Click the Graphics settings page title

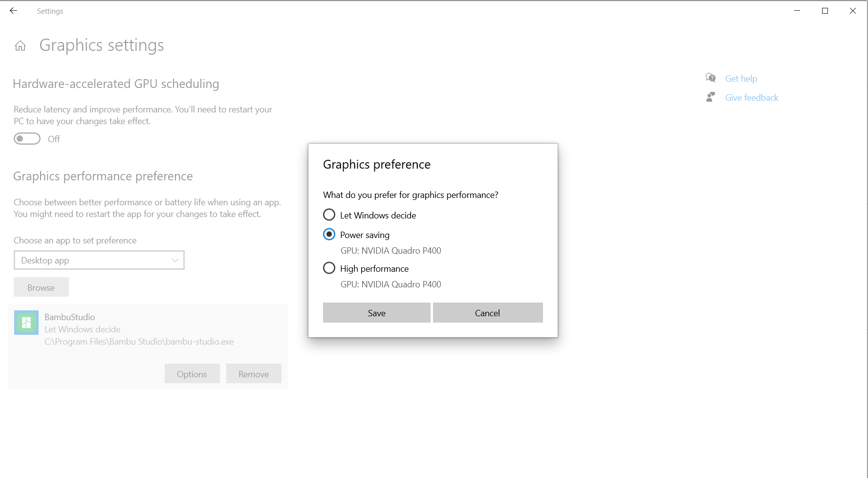point(102,45)
